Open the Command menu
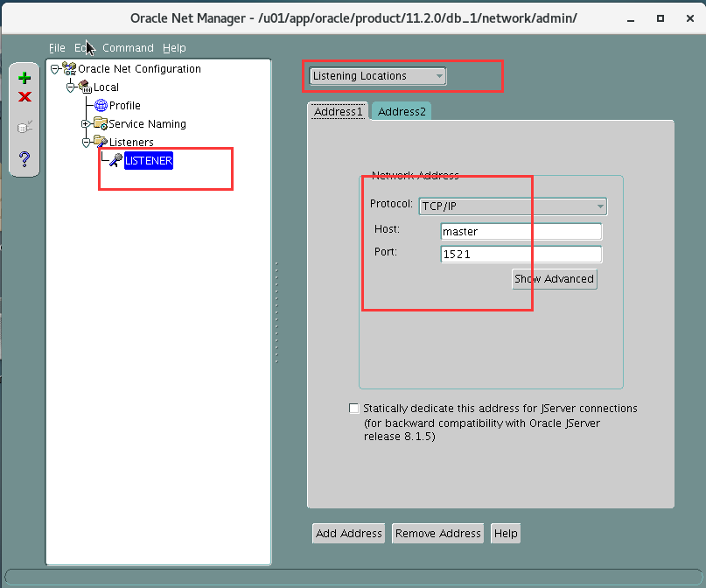Screen dimensions: 706x588 (128, 48)
